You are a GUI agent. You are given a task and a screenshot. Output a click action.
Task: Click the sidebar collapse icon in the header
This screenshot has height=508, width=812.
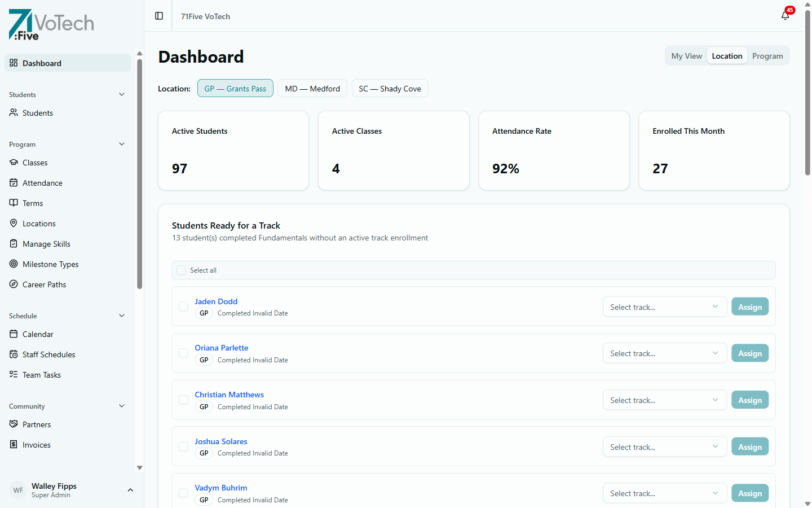[158, 16]
